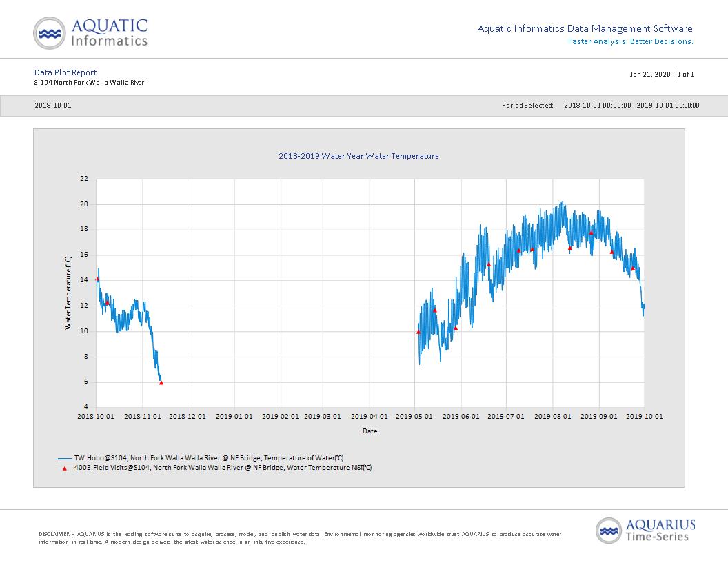The width and height of the screenshot is (728, 563).
Task: Click x-axis tick label '2019-03-01'
Action: (x=323, y=416)
